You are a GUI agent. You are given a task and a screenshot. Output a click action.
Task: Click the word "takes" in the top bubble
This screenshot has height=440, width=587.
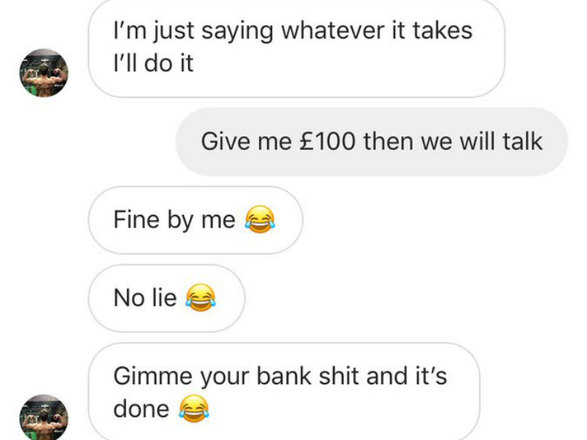click(442, 30)
